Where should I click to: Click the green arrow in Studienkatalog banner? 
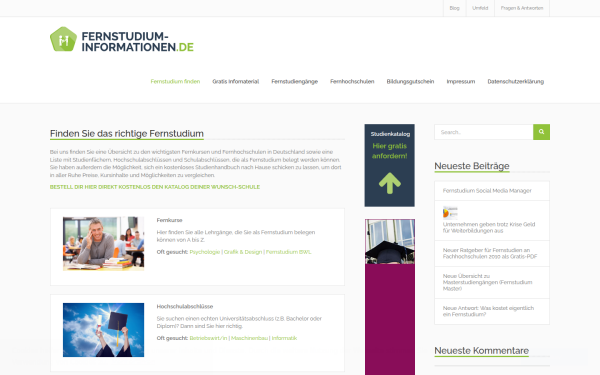click(390, 183)
